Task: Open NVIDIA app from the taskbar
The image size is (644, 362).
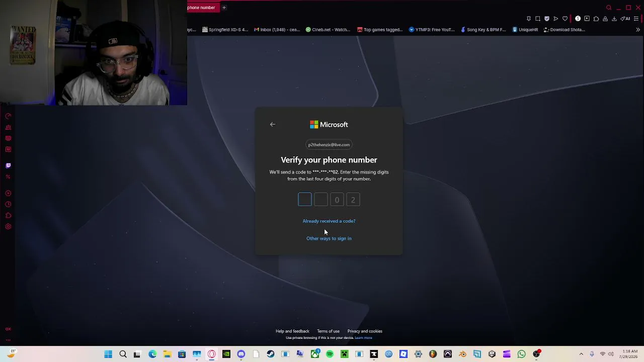Action: point(226,354)
